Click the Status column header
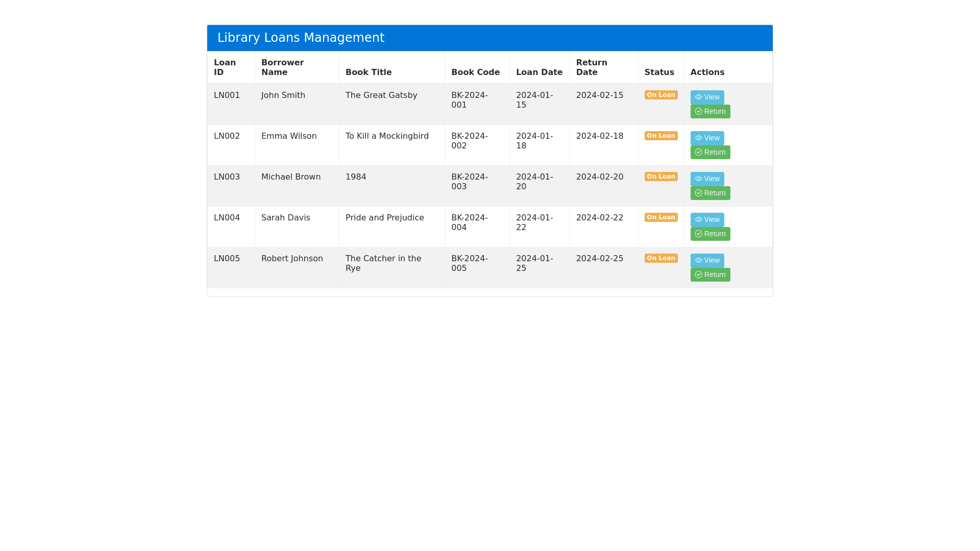Viewport: 980px width, 551px height. 659,72
